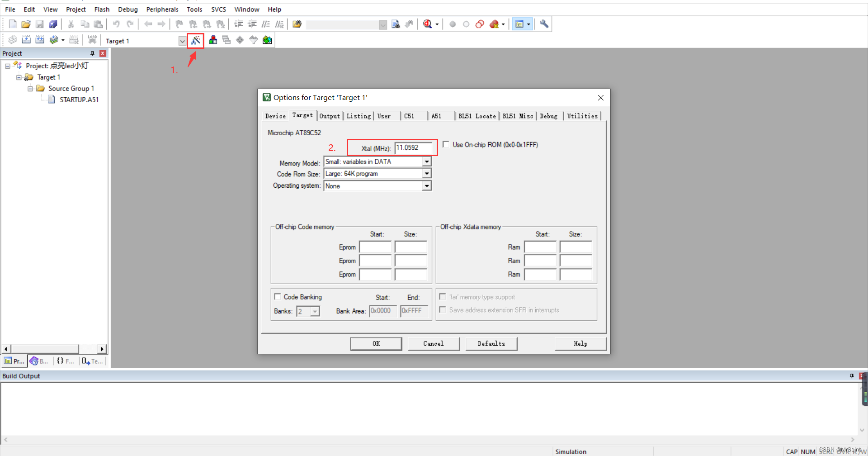This screenshot has width=868, height=456.
Task: Switch to Output tab
Action: [330, 116]
